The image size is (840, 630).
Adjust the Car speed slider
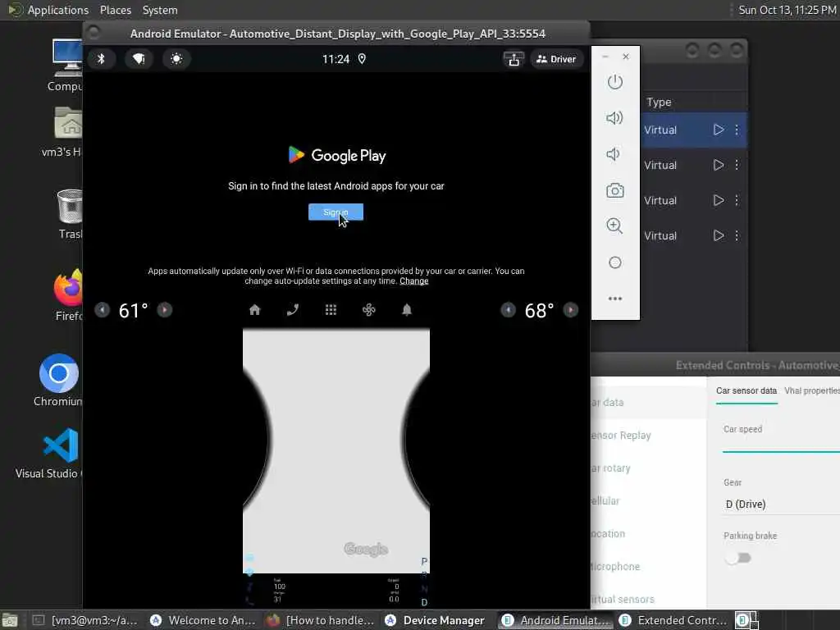[781, 452]
